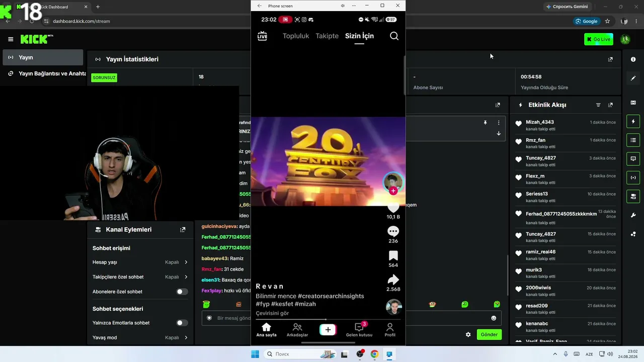Open Chrome from the taskbar
This screenshot has height=362, width=644.
pos(374,354)
